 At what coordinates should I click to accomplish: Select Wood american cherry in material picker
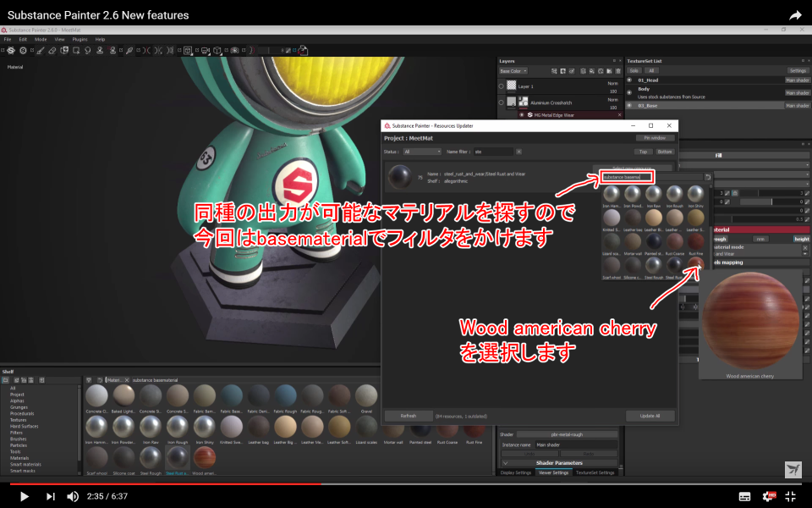[x=695, y=264]
